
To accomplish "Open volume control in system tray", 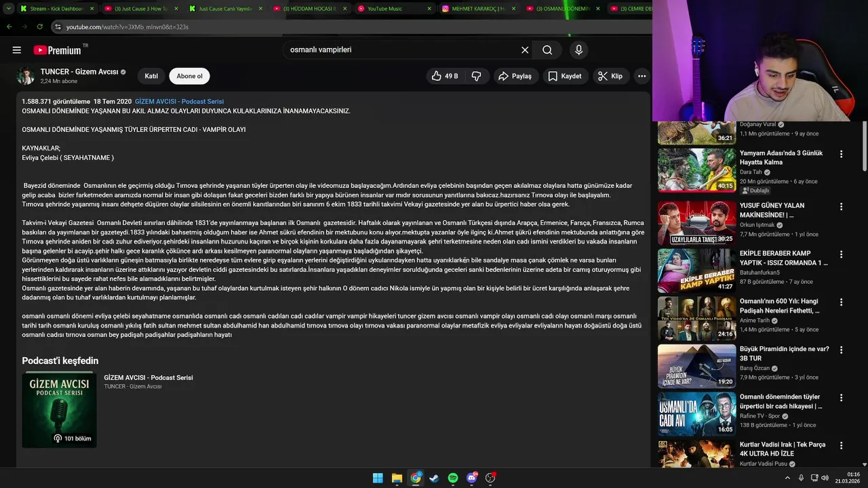I will point(825,478).
